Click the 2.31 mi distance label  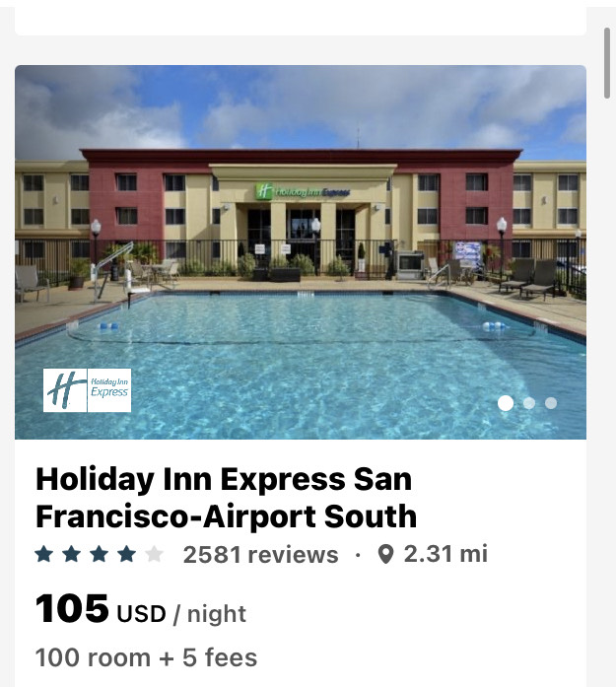pos(445,554)
